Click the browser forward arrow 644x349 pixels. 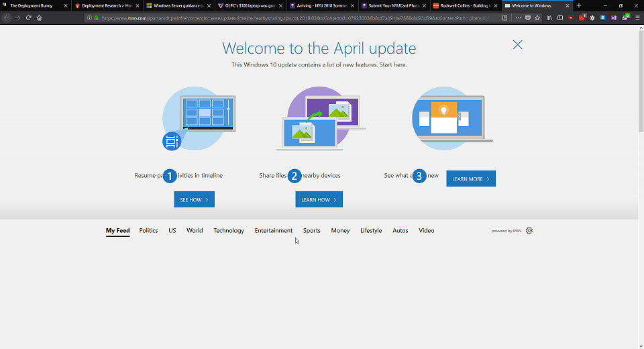tap(17, 17)
